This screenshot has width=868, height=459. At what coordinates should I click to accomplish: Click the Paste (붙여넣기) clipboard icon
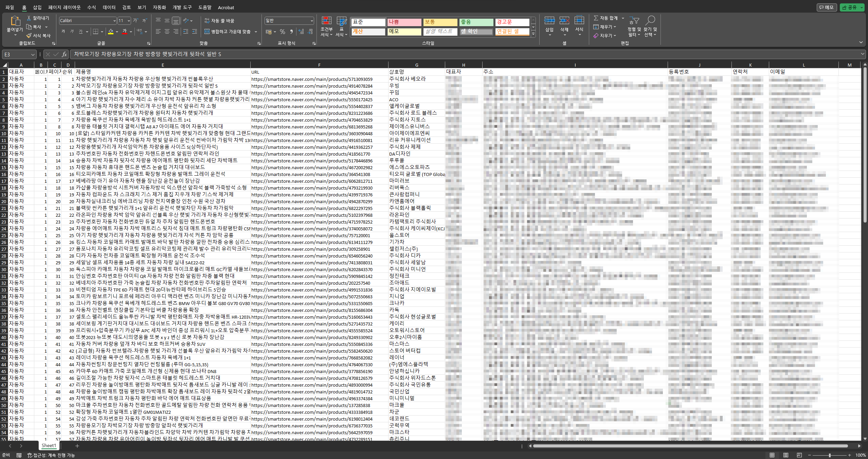click(15, 21)
